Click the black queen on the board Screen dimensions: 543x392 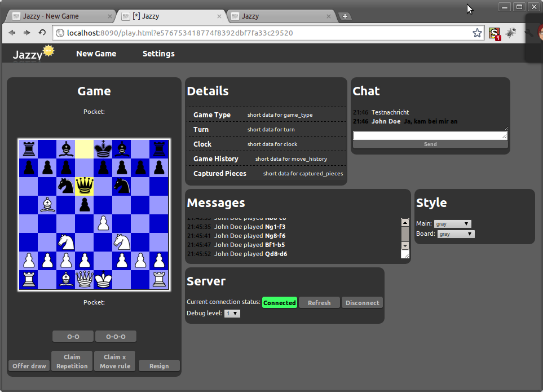85,186
